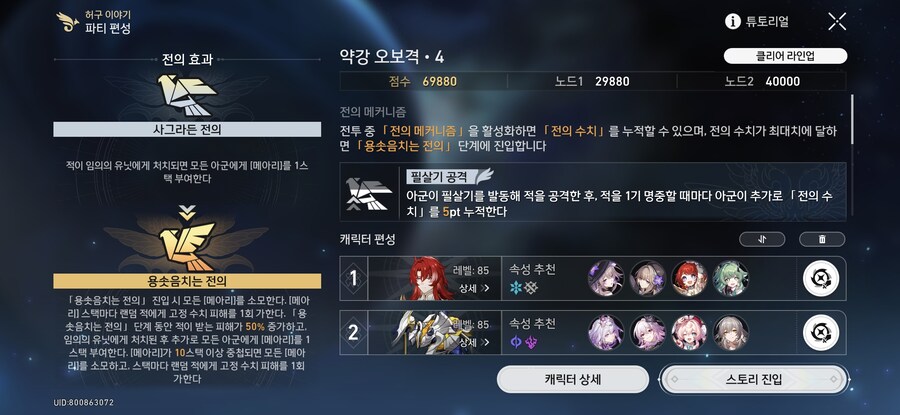Click the down chevron between 전의 effects
This screenshot has height=415, width=900.
tap(187, 213)
